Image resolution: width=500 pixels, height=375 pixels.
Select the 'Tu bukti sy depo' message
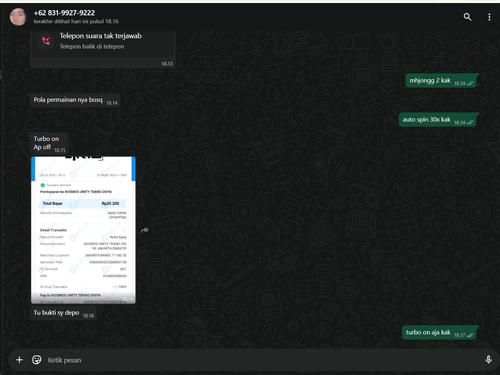(x=63, y=313)
